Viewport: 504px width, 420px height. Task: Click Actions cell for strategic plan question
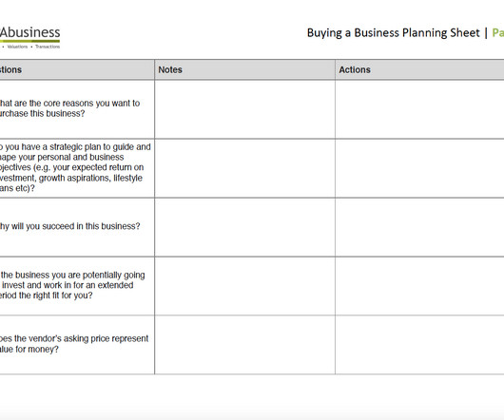pos(419,168)
